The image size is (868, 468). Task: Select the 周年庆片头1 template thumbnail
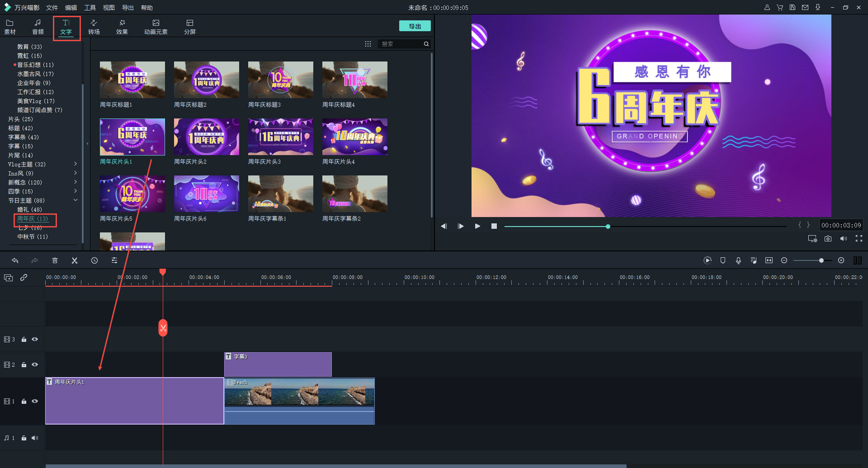(132, 137)
